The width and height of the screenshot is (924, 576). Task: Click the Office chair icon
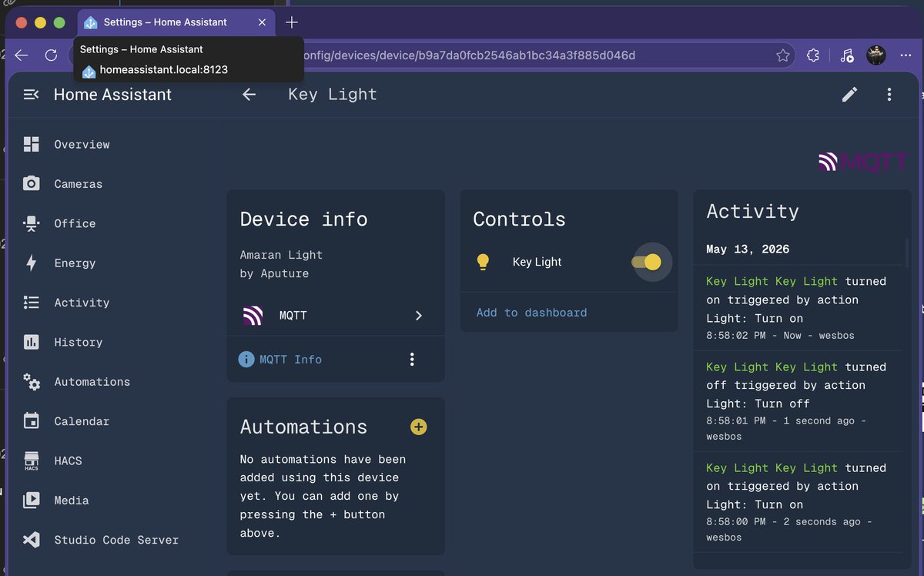tap(31, 223)
